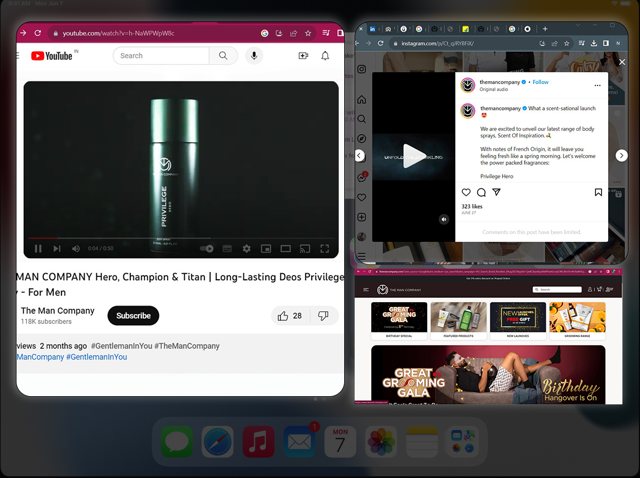Share the YouTube page from address bar

[x=293, y=33]
